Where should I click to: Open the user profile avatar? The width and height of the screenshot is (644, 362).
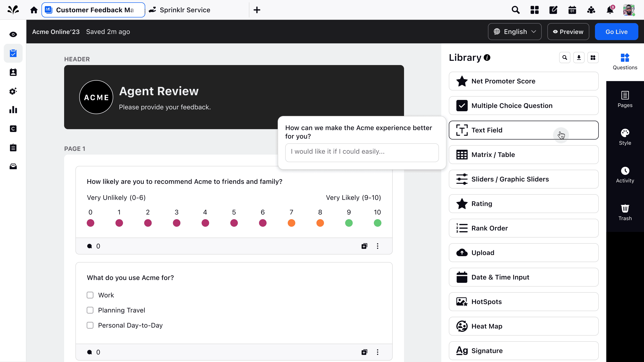pyautogui.click(x=629, y=10)
